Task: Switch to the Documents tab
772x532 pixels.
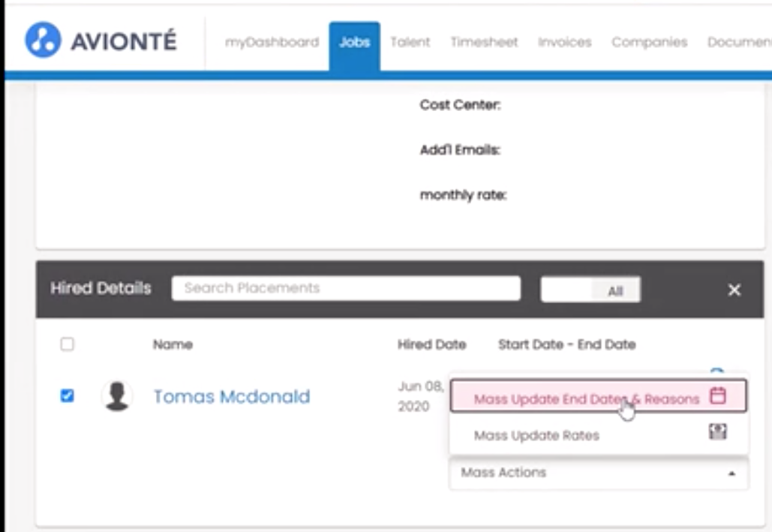Action: click(x=738, y=42)
